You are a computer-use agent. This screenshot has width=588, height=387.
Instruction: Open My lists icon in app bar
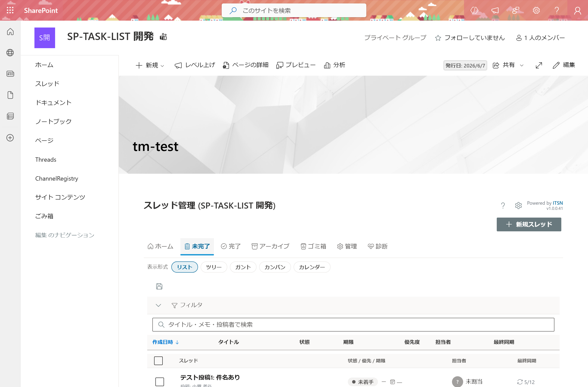10,116
